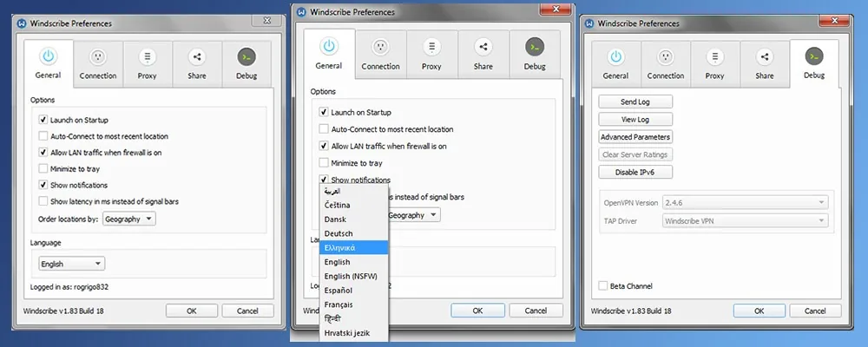Click Cancel in left window

pyautogui.click(x=247, y=311)
